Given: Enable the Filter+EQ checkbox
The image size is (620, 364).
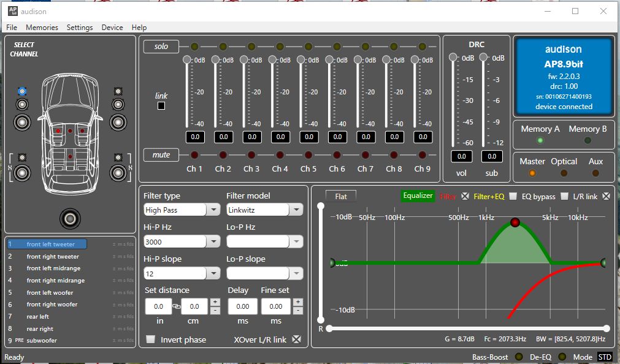Looking at the screenshot, I should pos(513,196).
